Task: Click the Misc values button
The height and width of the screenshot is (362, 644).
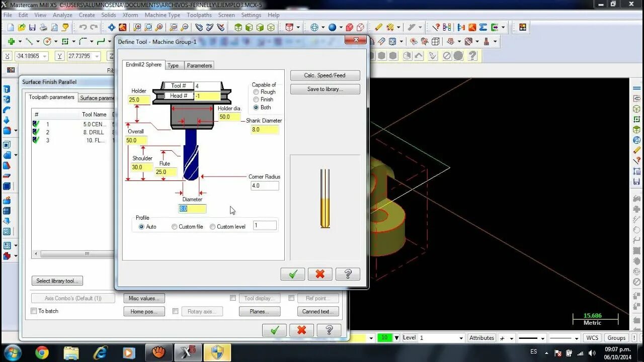Action: click(144, 298)
